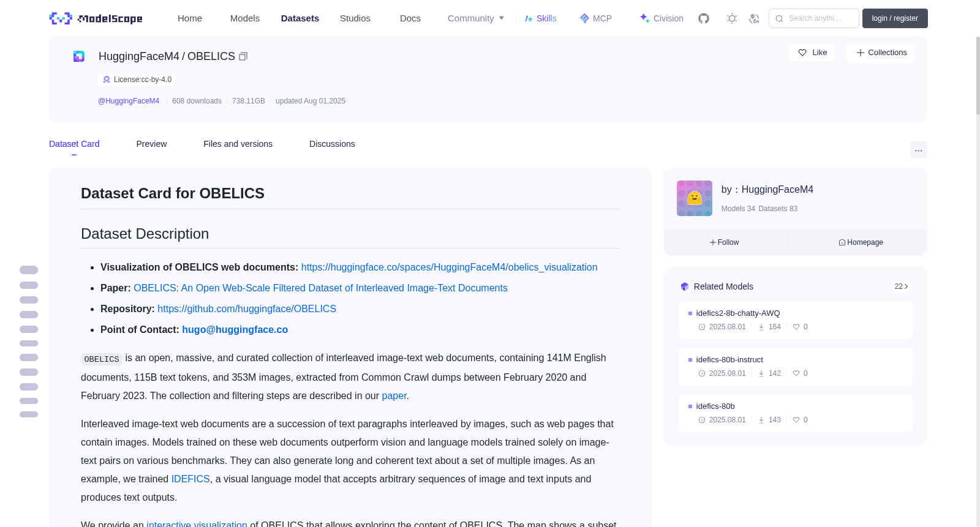Viewport: 980px width, 527px height.
Task: Click the download icon for idefics2-8b-chatty-AWQ
Action: (x=761, y=327)
